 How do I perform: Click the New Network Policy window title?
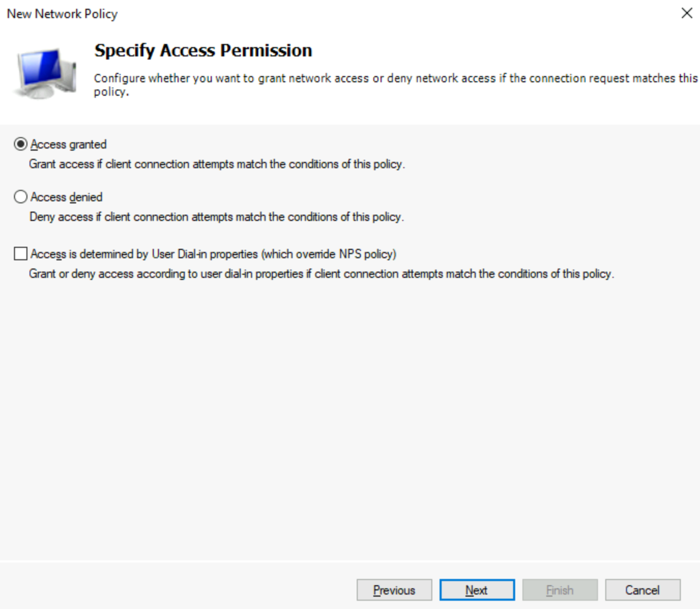click(62, 14)
